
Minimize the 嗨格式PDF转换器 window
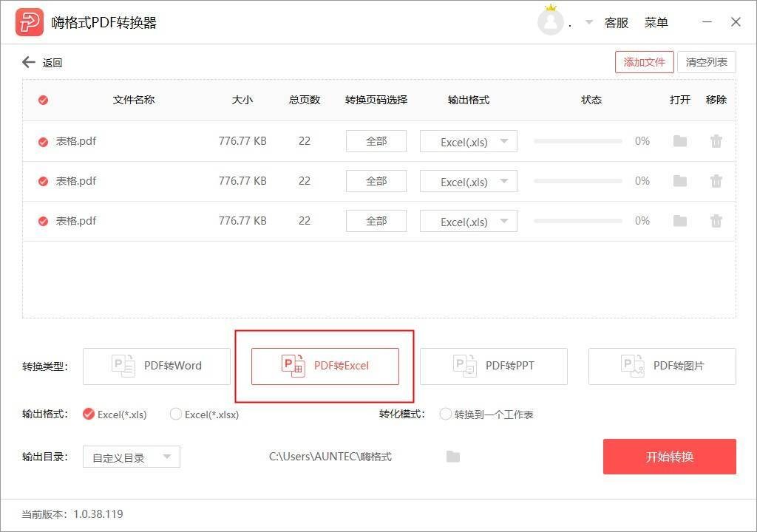point(707,22)
